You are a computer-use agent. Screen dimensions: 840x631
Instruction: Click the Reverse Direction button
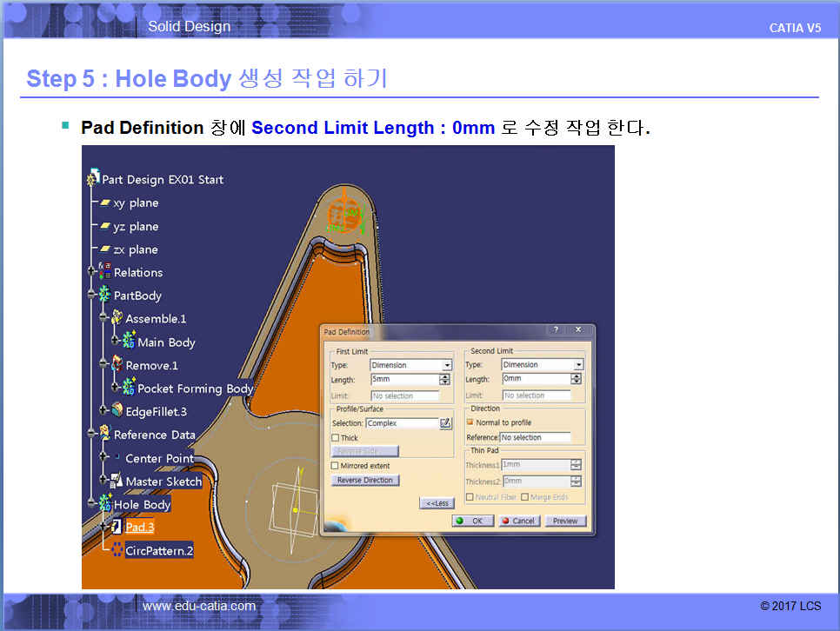(365, 481)
